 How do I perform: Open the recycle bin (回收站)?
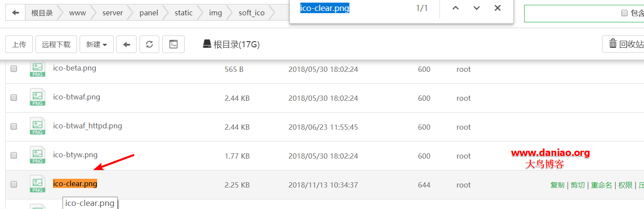coord(623,44)
